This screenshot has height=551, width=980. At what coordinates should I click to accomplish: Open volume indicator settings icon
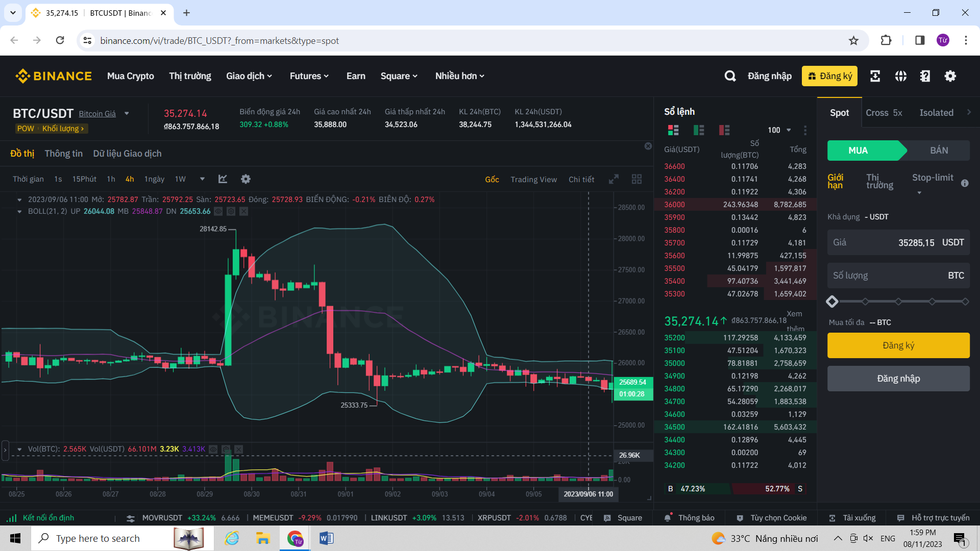[226, 449]
